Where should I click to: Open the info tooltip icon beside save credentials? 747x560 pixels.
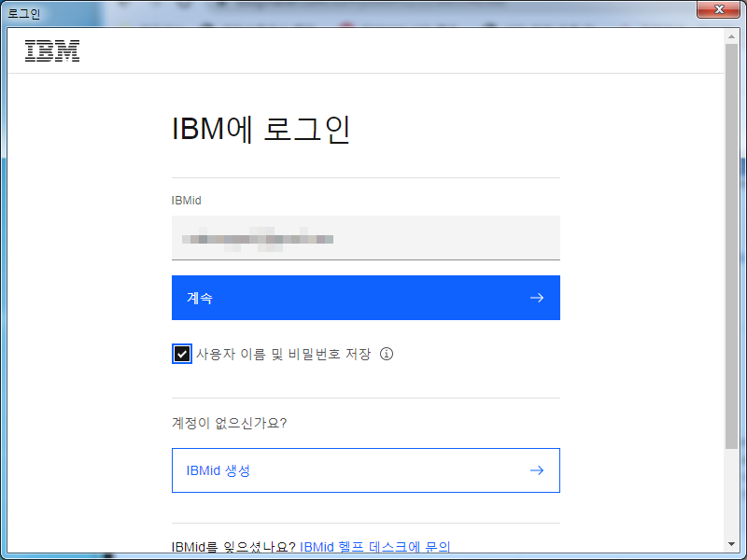387,354
